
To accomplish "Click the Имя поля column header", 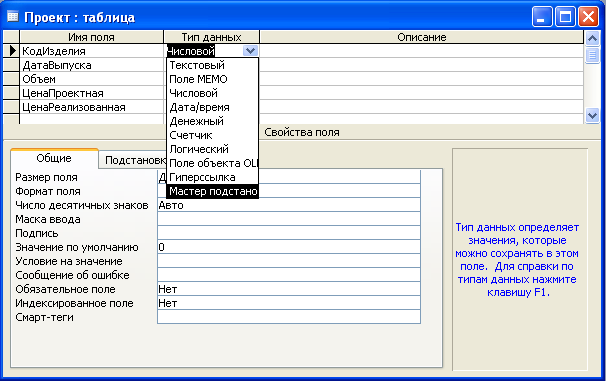I will (x=91, y=37).
